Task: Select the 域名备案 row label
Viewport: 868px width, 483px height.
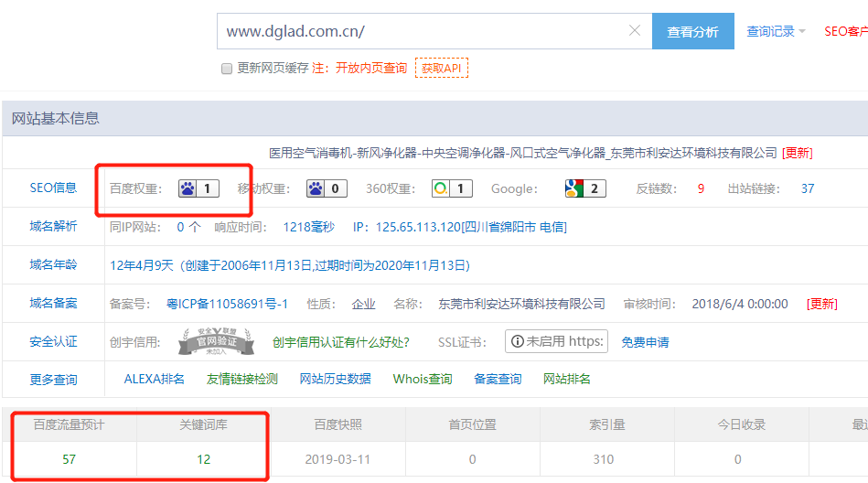Action: (53, 303)
